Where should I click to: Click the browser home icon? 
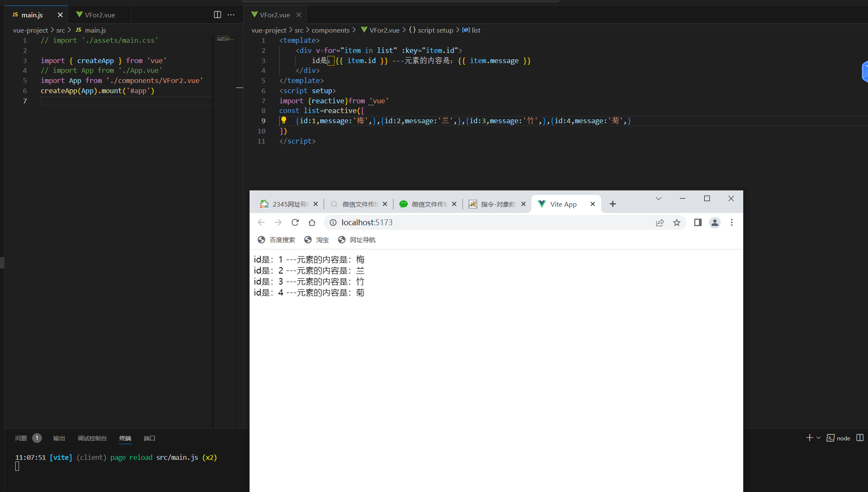click(x=312, y=222)
